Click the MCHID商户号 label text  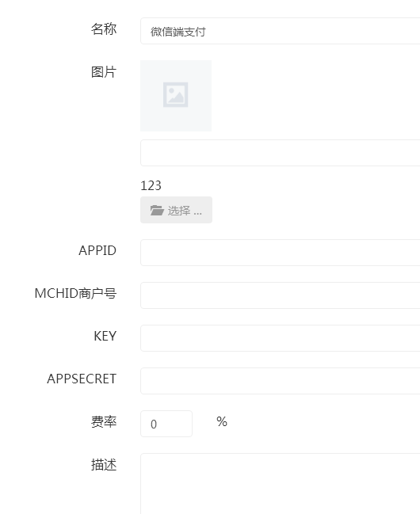pos(75,293)
